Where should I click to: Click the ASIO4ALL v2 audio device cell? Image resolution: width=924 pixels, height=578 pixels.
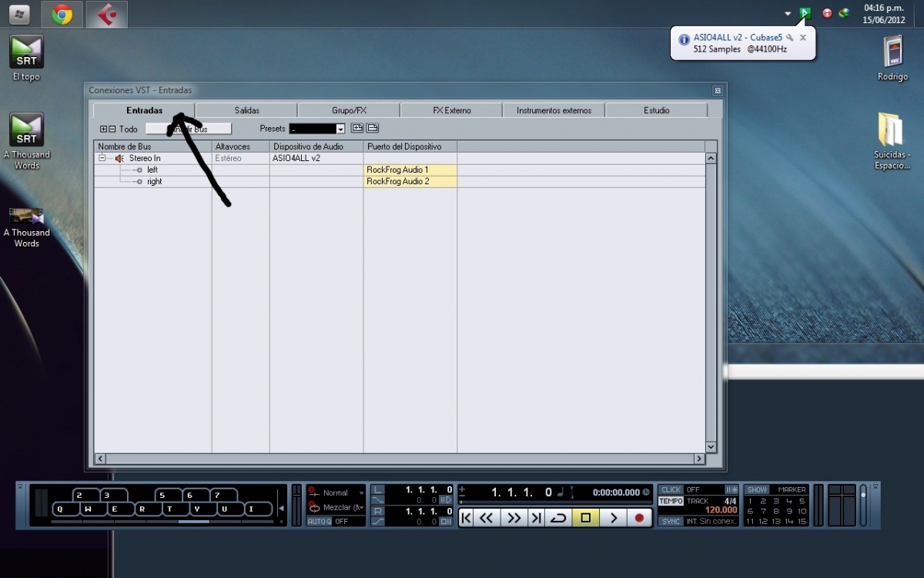316,158
